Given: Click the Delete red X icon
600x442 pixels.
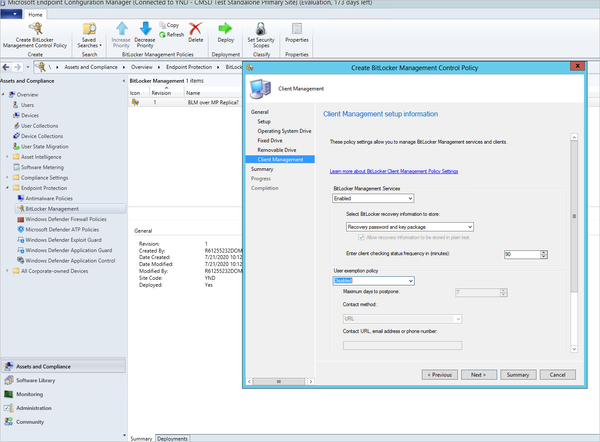Looking at the screenshot, I should coord(196,29).
